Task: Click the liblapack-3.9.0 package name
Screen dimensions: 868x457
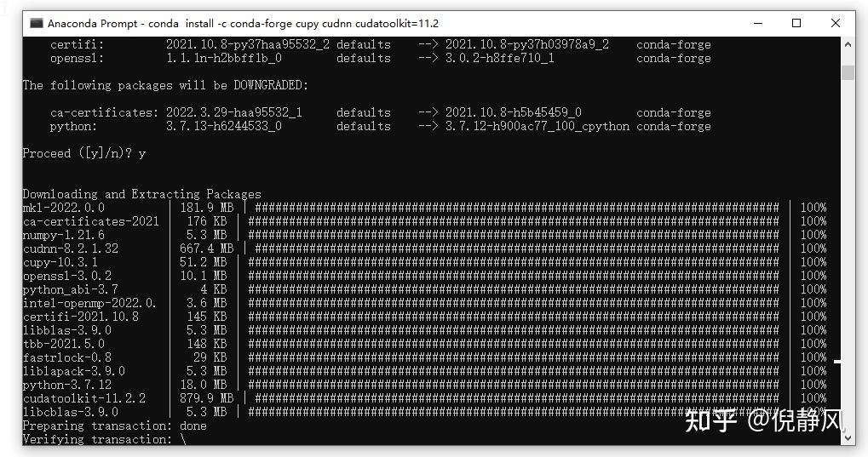Action: click(73, 371)
